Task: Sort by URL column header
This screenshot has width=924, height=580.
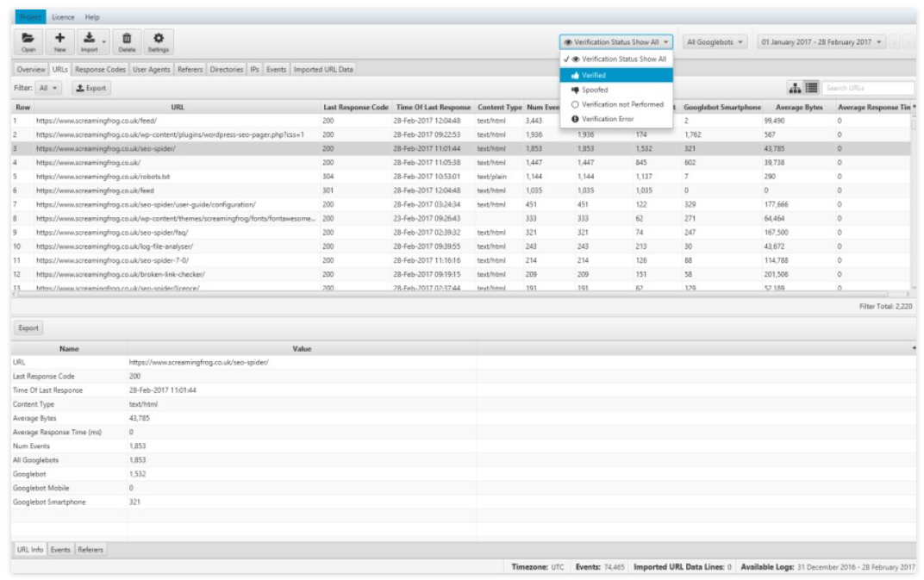Action: tap(178, 107)
